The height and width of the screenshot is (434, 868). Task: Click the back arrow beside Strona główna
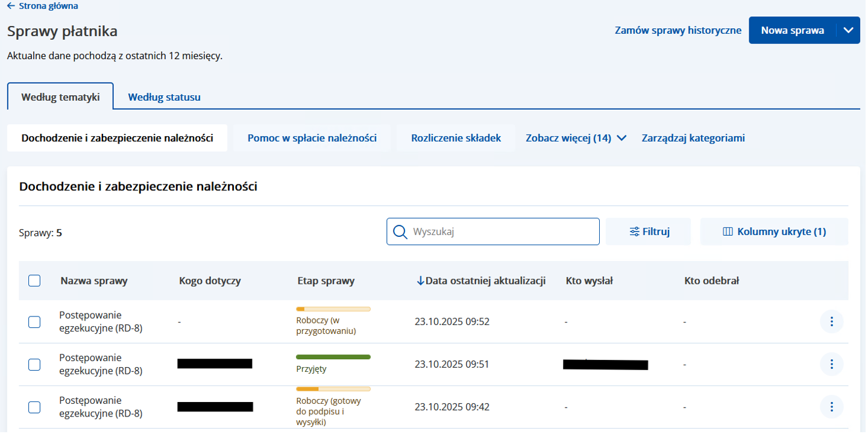click(11, 6)
